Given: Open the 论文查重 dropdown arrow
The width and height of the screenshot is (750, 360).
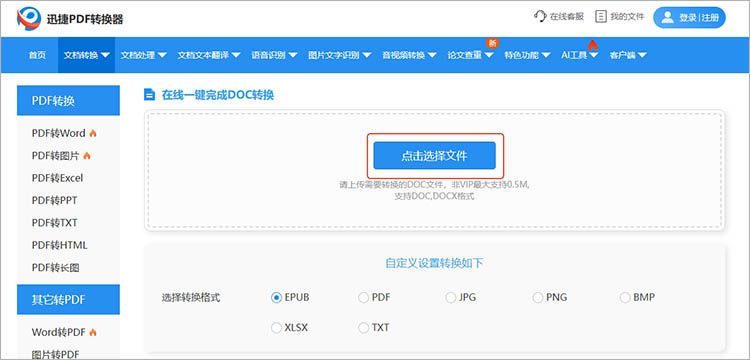Looking at the screenshot, I should (489, 55).
